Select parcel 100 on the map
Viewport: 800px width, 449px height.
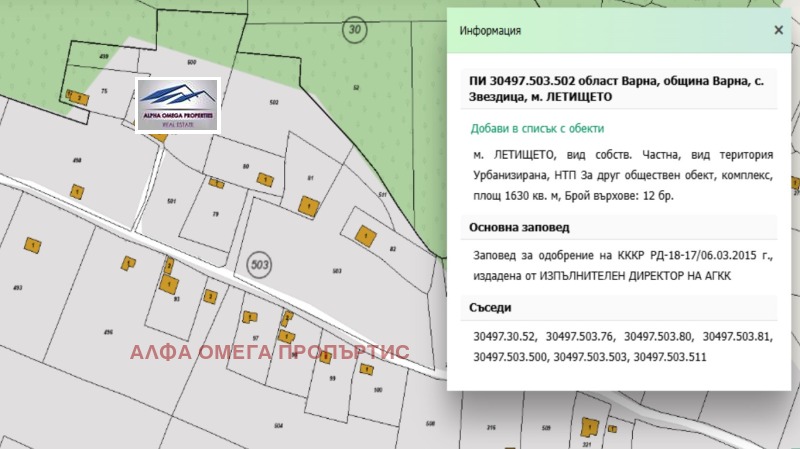(378, 390)
